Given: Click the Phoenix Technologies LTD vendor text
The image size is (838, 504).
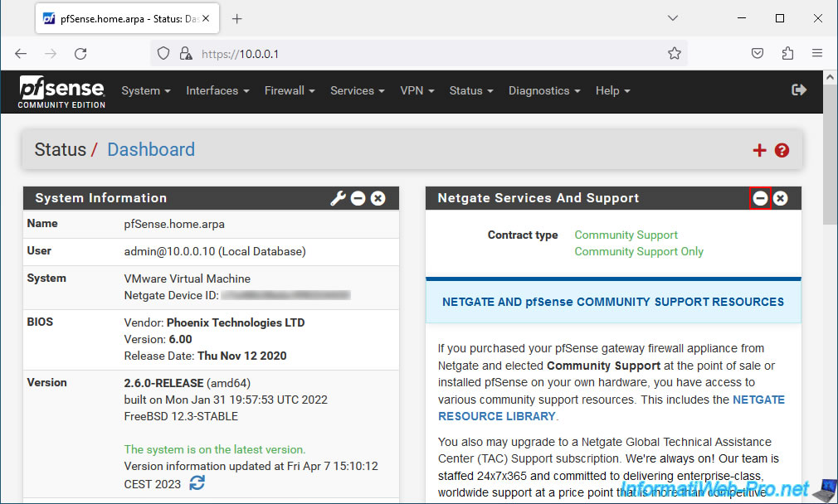Looking at the screenshot, I should tap(236, 323).
